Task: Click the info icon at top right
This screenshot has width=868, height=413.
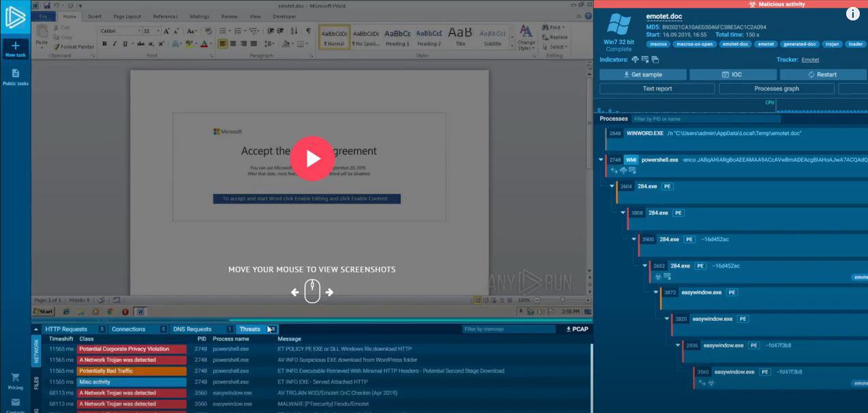Action: 853,14
